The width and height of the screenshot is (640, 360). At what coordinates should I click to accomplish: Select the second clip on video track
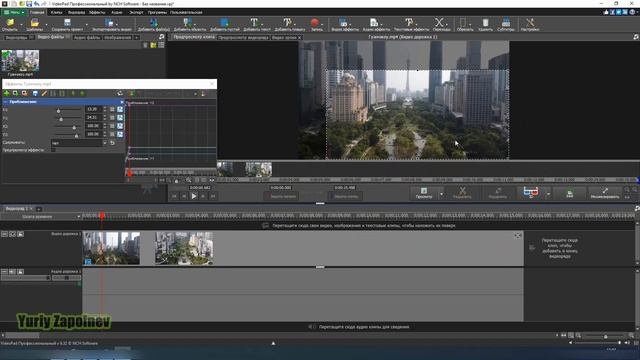pyautogui.click(x=184, y=248)
